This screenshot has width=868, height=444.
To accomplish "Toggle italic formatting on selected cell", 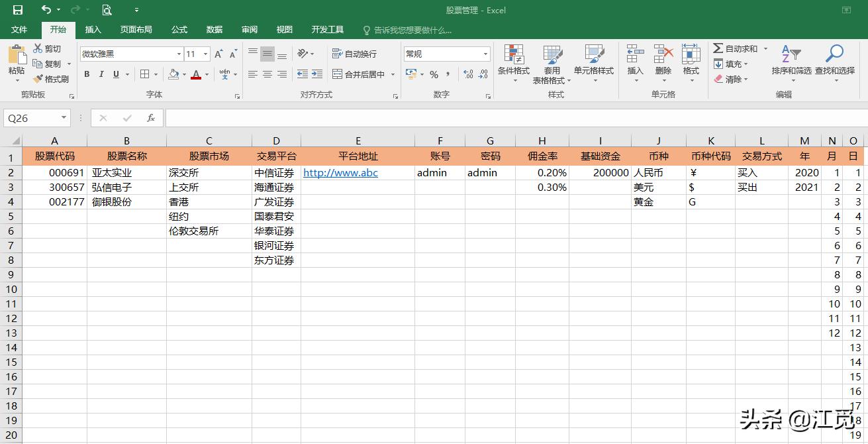I will tap(101, 74).
